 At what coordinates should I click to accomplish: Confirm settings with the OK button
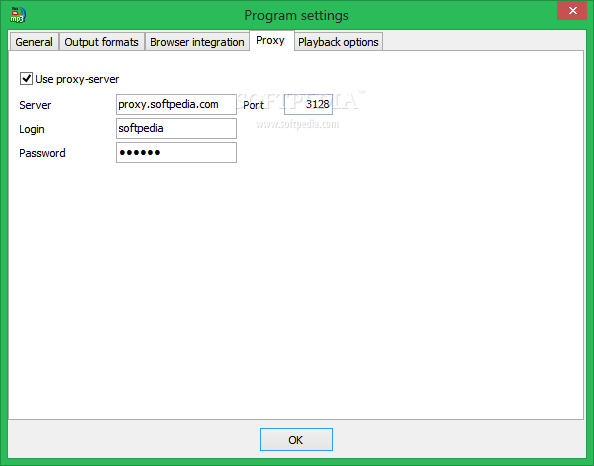(x=296, y=439)
